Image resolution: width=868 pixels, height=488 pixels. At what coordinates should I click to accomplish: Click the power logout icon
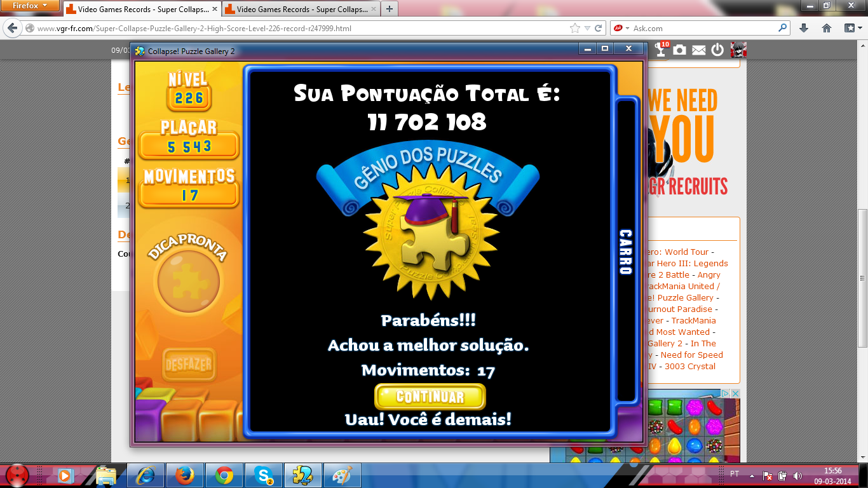[x=717, y=50]
